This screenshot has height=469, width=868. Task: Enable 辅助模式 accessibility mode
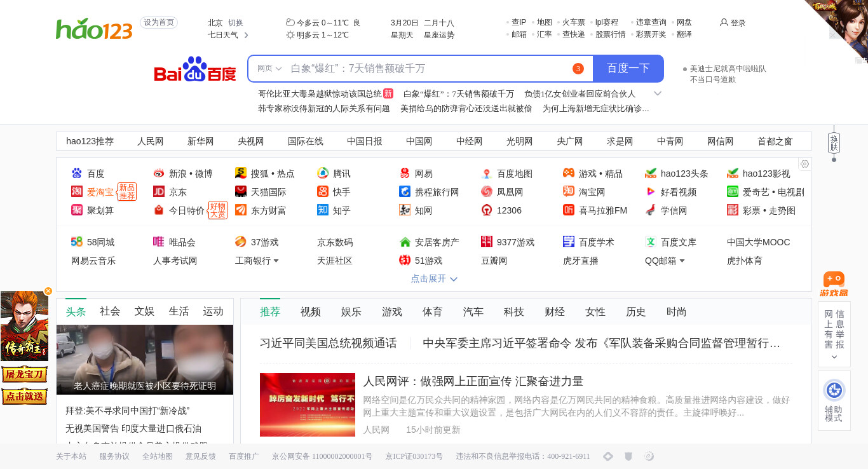tap(834, 400)
